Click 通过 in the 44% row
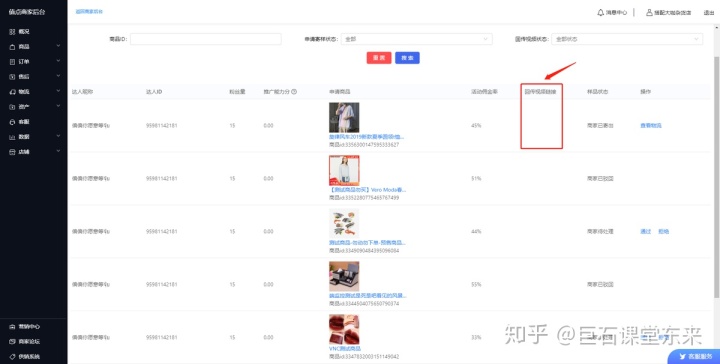Screen dimensions: 720x364 pyautogui.click(x=646, y=231)
